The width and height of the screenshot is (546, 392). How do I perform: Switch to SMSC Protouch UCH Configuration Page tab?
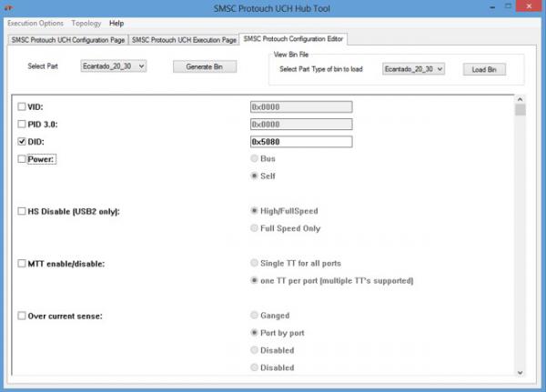point(68,40)
